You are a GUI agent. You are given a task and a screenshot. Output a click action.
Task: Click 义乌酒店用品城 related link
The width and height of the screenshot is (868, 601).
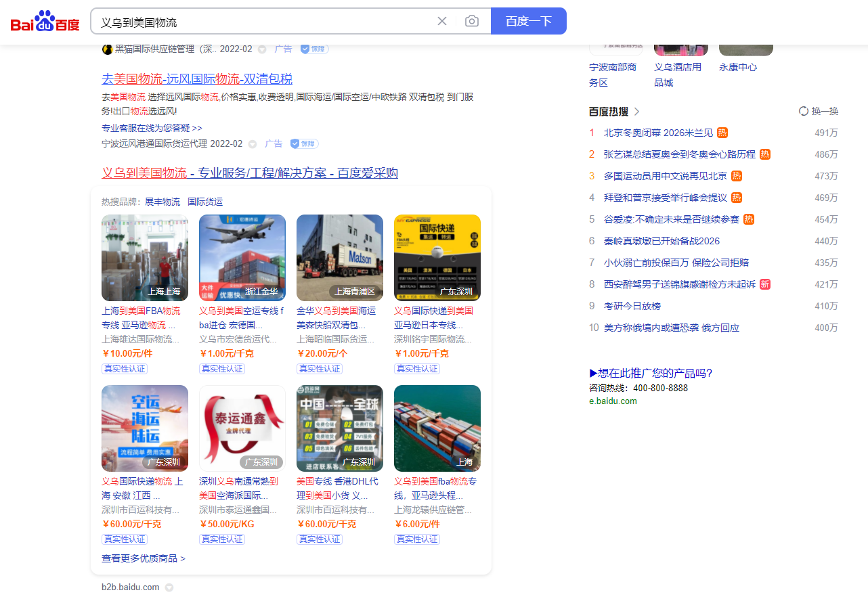(x=678, y=74)
